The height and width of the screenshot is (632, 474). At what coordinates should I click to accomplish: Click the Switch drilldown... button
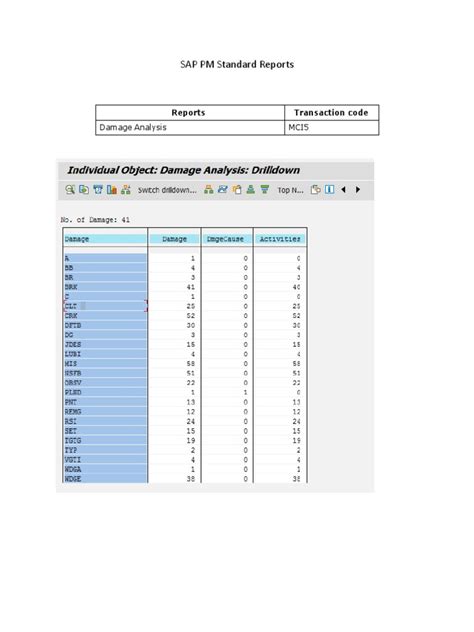pyautogui.click(x=167, y=190)
